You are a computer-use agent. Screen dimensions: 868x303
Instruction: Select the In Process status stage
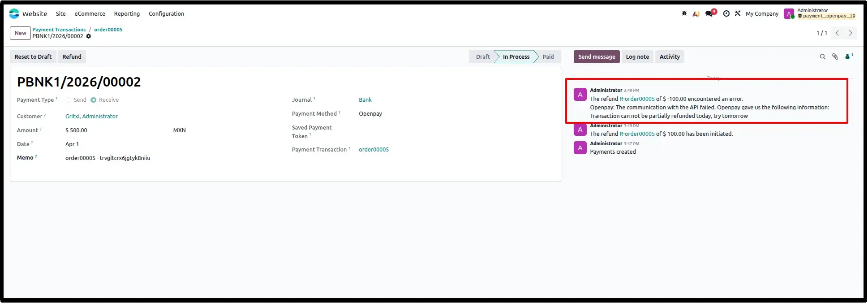[516, 57]
